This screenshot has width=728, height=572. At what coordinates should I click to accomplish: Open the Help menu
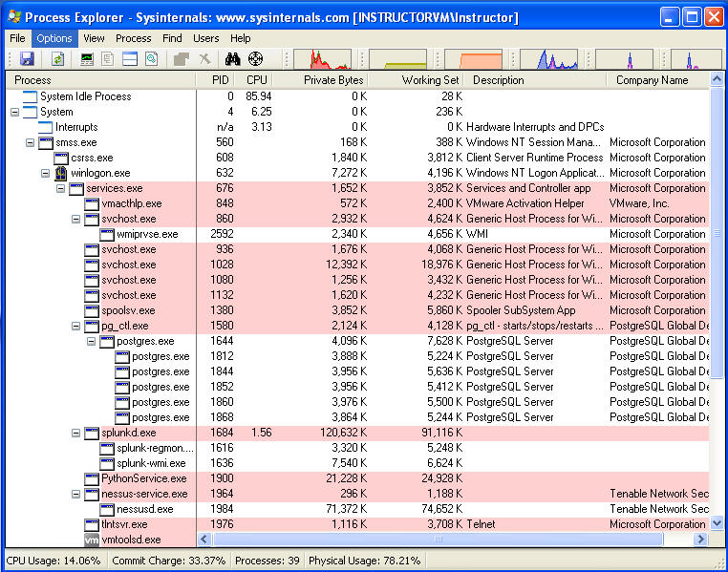click(x=241, y=38)
